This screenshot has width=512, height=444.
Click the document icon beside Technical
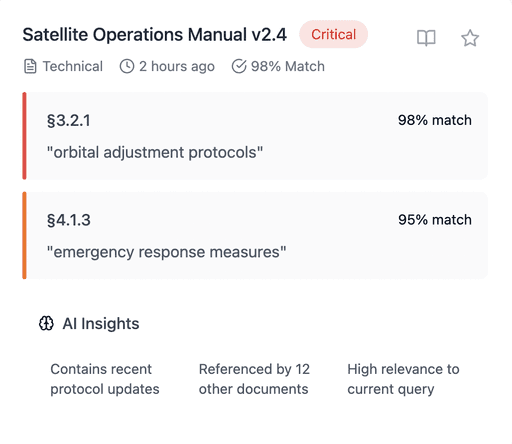[x=30, y=66]
